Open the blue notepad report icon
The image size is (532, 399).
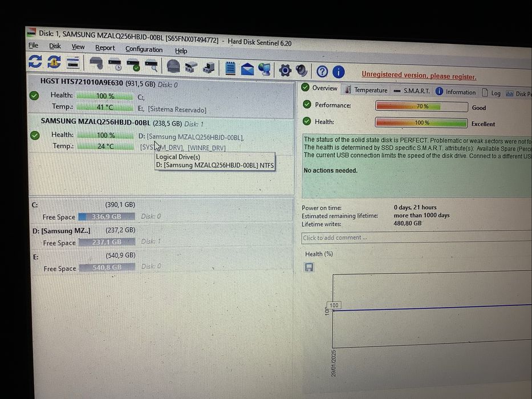coord(230,68)
